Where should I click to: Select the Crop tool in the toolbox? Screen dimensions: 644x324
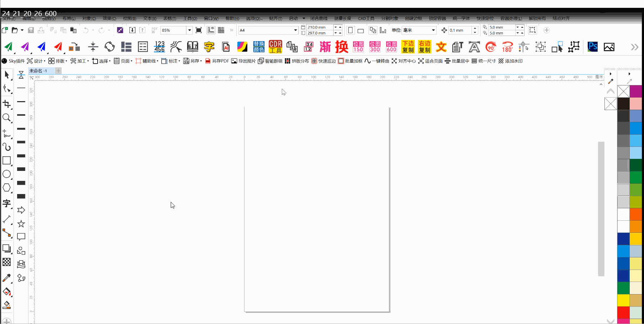click(6, 104)
